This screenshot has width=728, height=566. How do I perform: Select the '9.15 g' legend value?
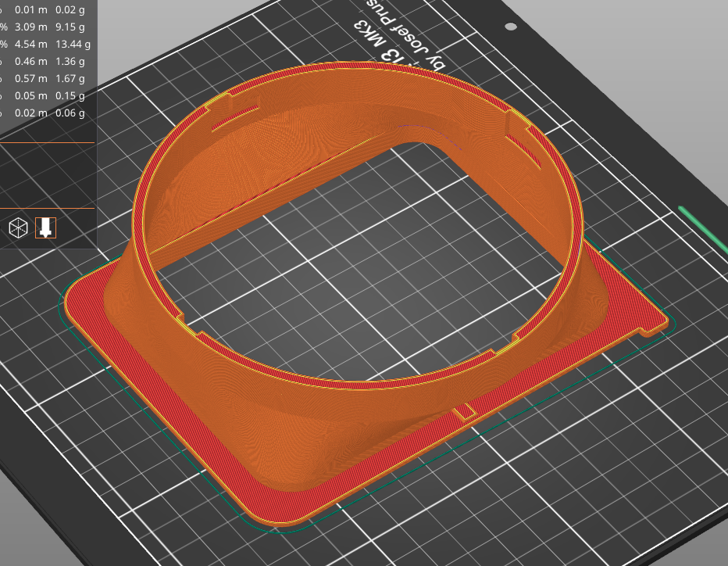(70, 27)
